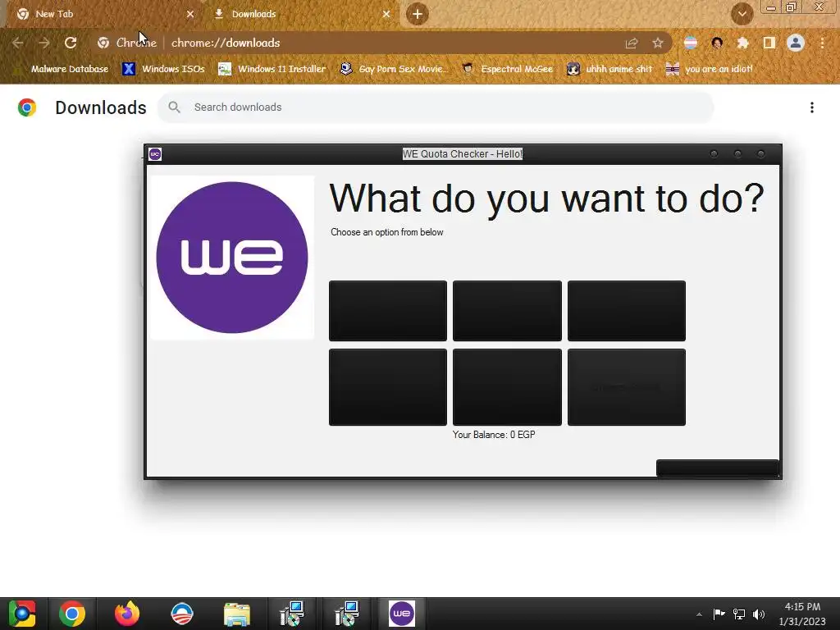
Task: Open the avatar face extension icon
Action: click(x=717, y=43)
